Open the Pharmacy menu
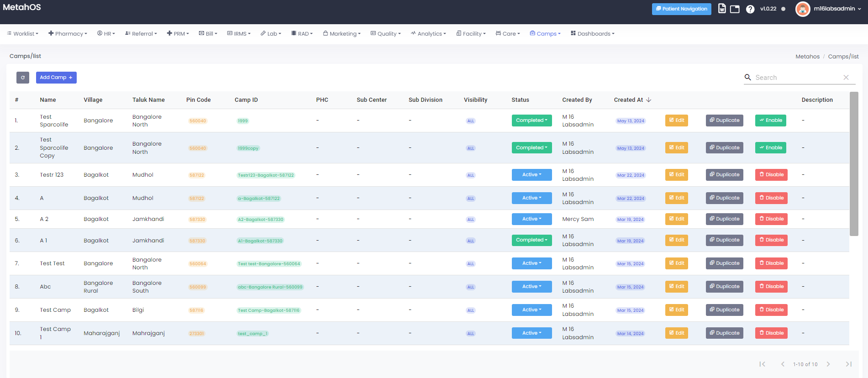 click(68, 34)
